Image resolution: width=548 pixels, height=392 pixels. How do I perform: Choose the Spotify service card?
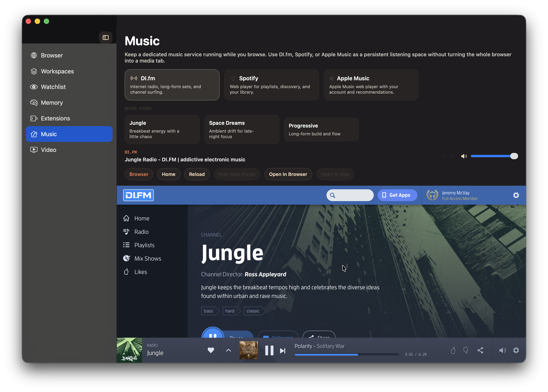pos(271,85)
